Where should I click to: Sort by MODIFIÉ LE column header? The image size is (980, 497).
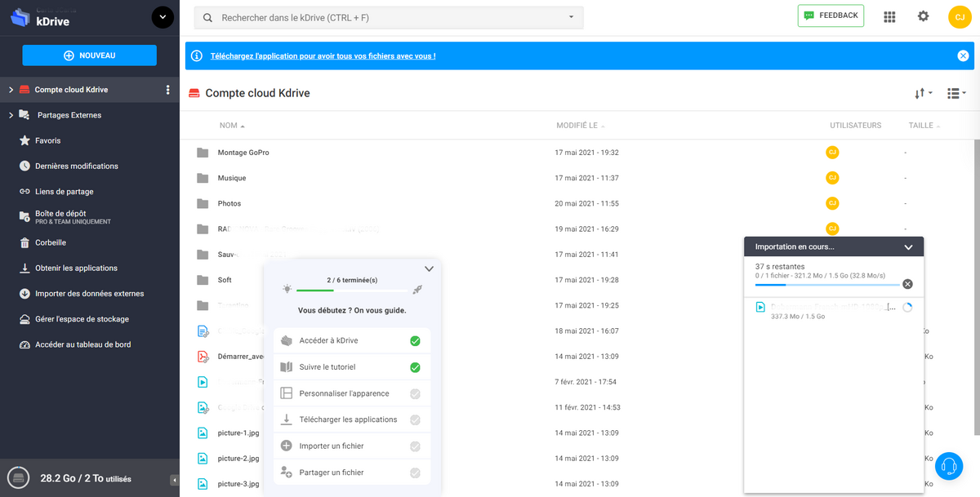(x=581, y=126)
